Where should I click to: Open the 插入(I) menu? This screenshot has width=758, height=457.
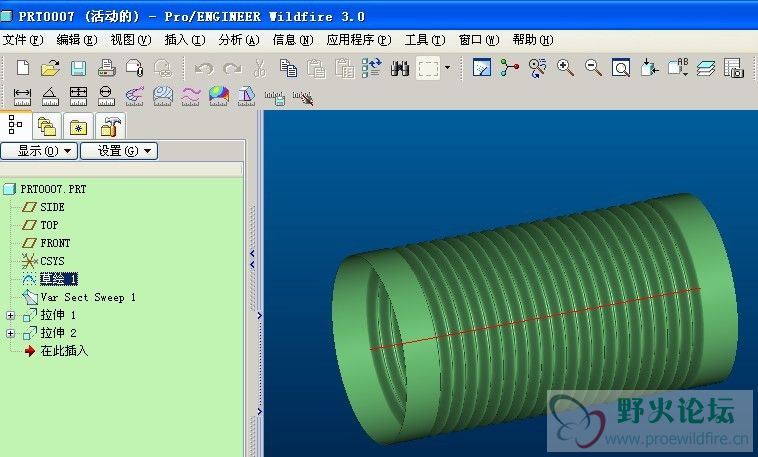[185, 40]
